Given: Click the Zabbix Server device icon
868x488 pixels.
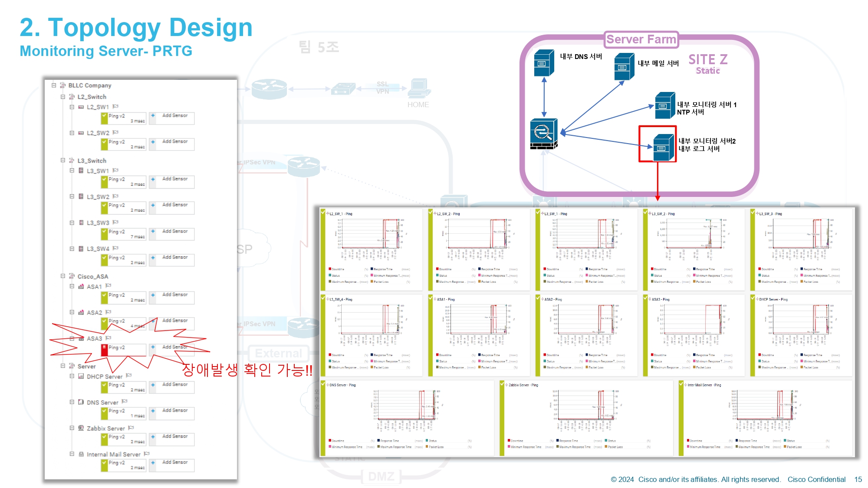Looking at the screenshot, I should point(81,428).
